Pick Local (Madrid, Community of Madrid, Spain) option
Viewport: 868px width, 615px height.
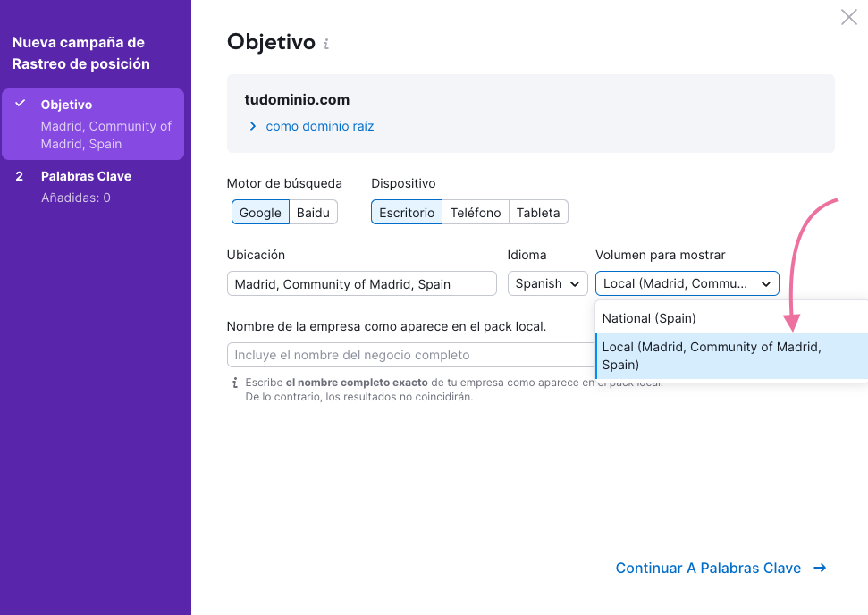tap(712, 356)
